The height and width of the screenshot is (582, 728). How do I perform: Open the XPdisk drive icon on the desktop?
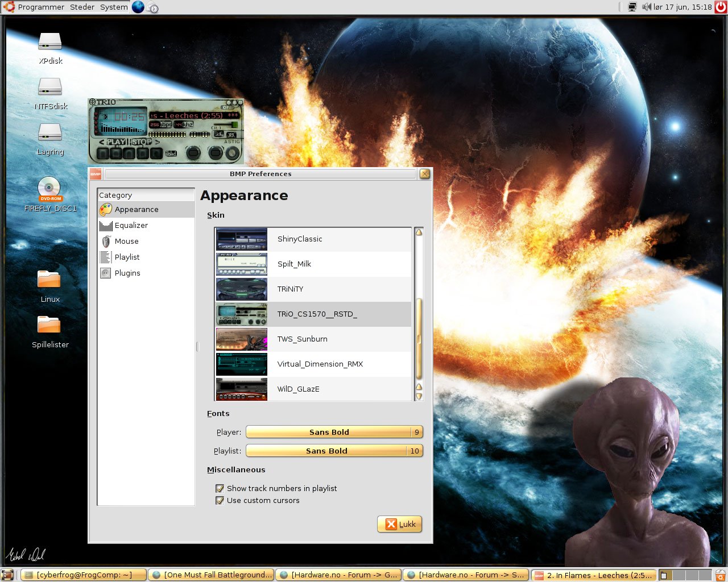(50, 41)
